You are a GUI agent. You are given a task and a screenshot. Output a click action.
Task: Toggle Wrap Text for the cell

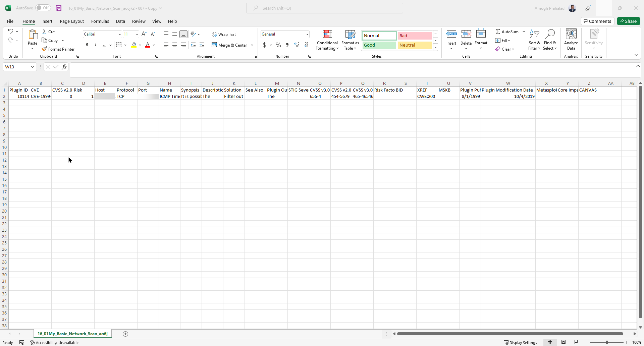(224, 34)
